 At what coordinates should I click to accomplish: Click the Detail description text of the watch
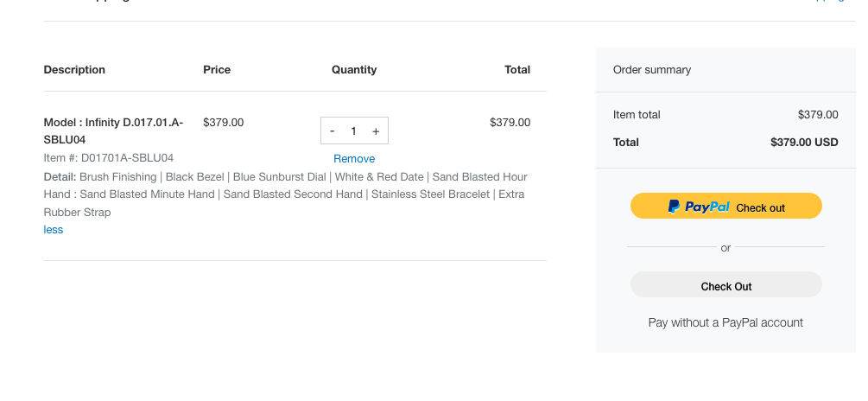285,194
